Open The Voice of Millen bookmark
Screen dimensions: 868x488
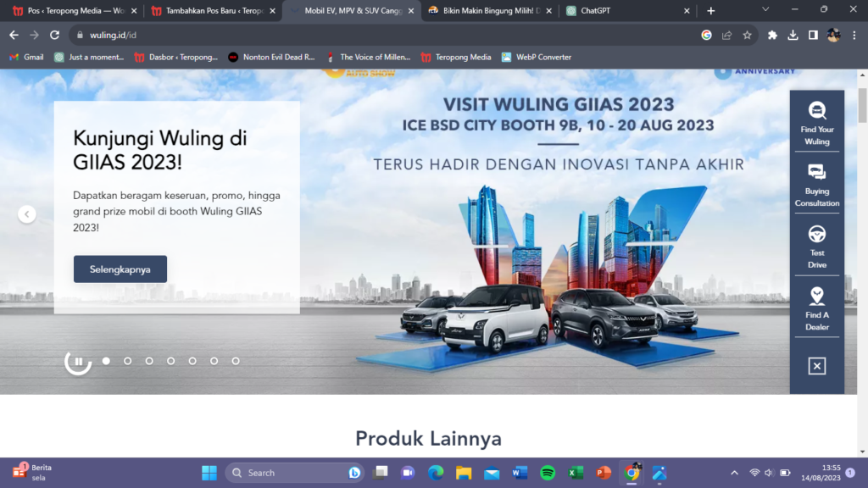(368, 57)
